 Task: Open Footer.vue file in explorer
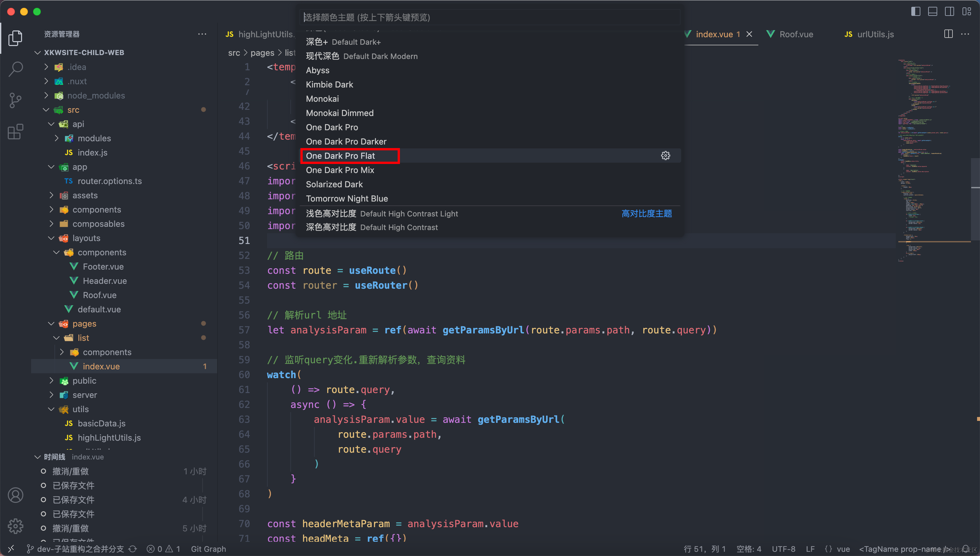pyautogui.click(x=103, y=267)
